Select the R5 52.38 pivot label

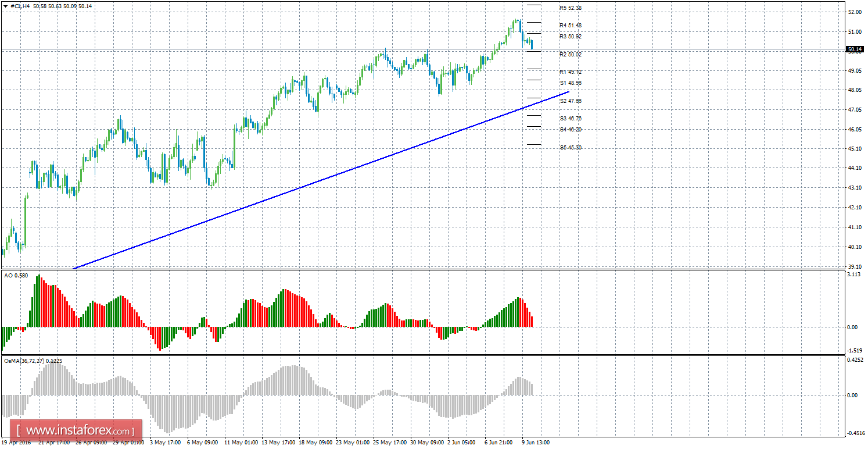(x=571, y=8)
